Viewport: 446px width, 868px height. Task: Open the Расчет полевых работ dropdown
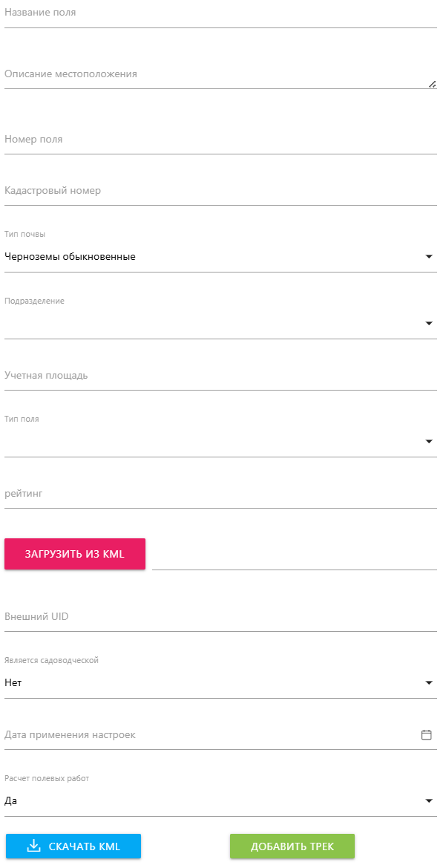point(220,801)
